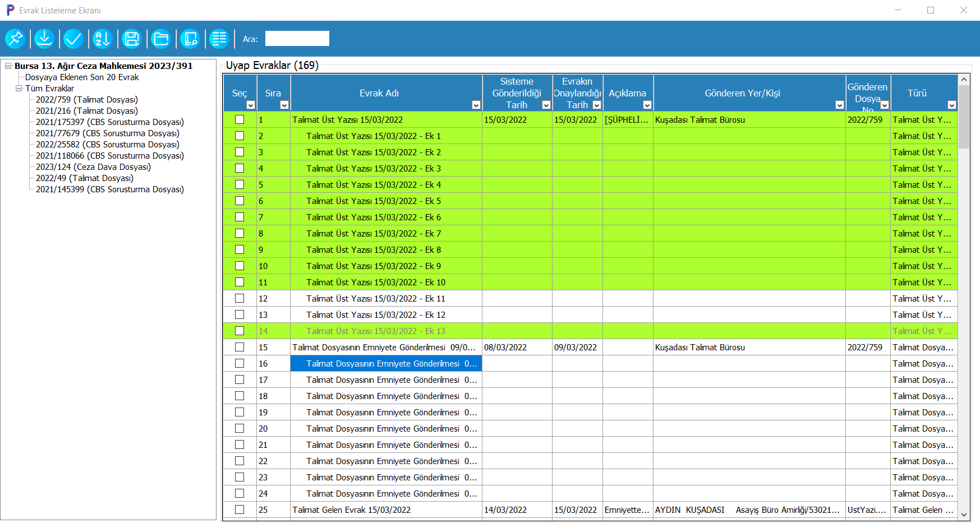The image size is (980, 528).
Task: Tick the checkbox for row 15
Action: pyautogui.click(x=240, y=347)
